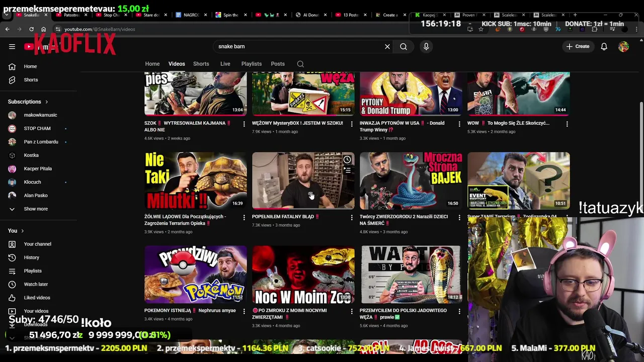Expand the You section chevron
This screenshot has width=644, height=362.
click(22, 231)
